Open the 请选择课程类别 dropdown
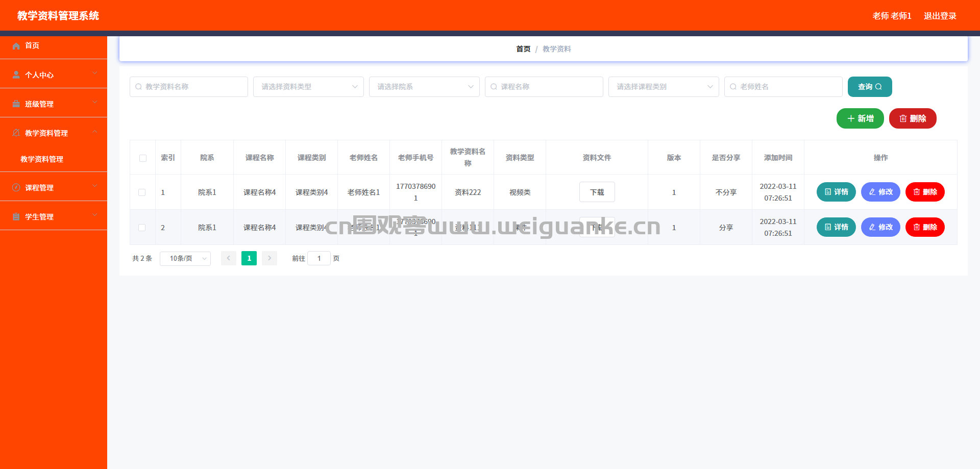This screenshot has height=469, width=980. pyautogui.click(x=664, y=87)
